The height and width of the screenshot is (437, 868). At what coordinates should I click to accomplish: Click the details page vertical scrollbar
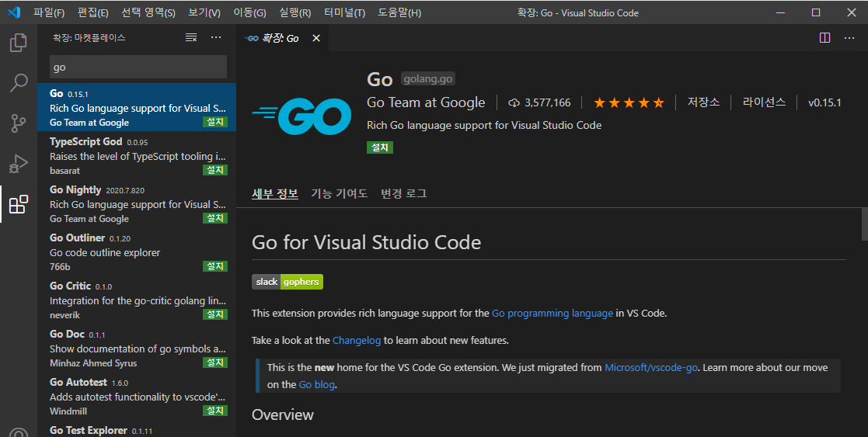[x=865, y=224]
